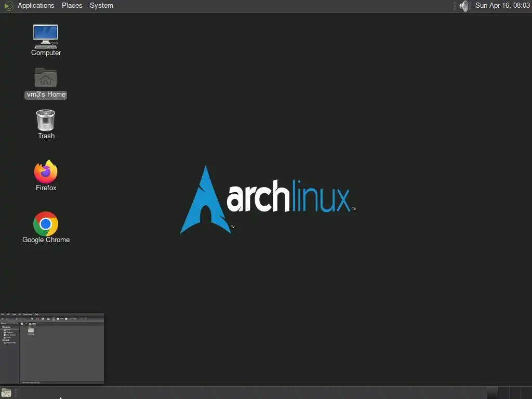Open the Applications menu
Image resolution: width=532 pixels, height=399 pixels.
click(x=36, y=5)
